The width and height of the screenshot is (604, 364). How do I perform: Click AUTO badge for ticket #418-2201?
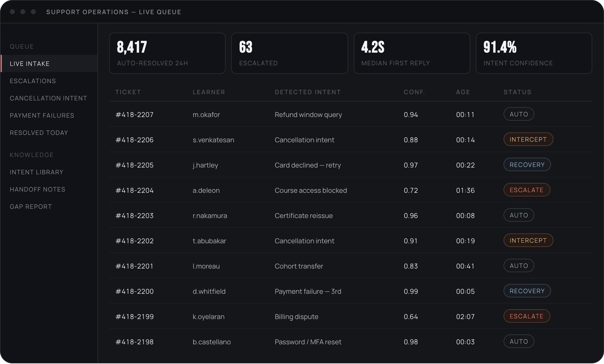tap(519, 266)
